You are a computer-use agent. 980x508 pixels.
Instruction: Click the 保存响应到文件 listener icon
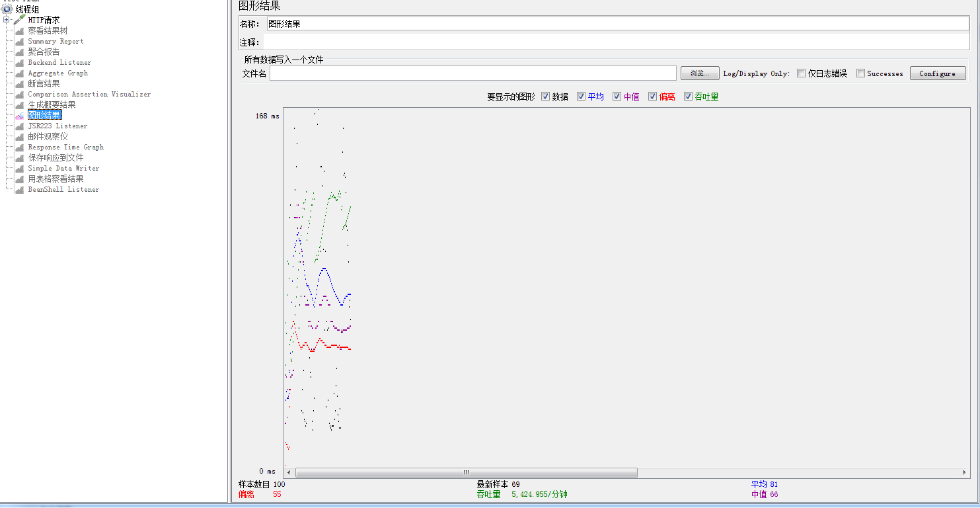tap(20, 158)
